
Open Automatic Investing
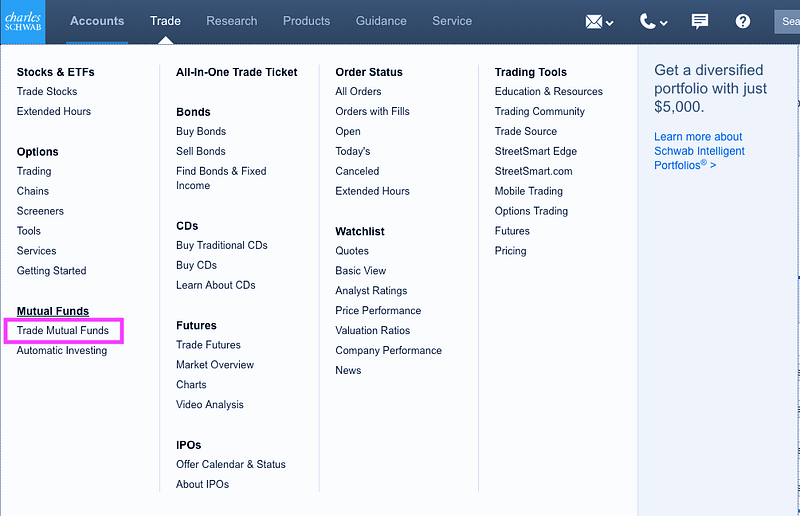[x=62, y=350]
